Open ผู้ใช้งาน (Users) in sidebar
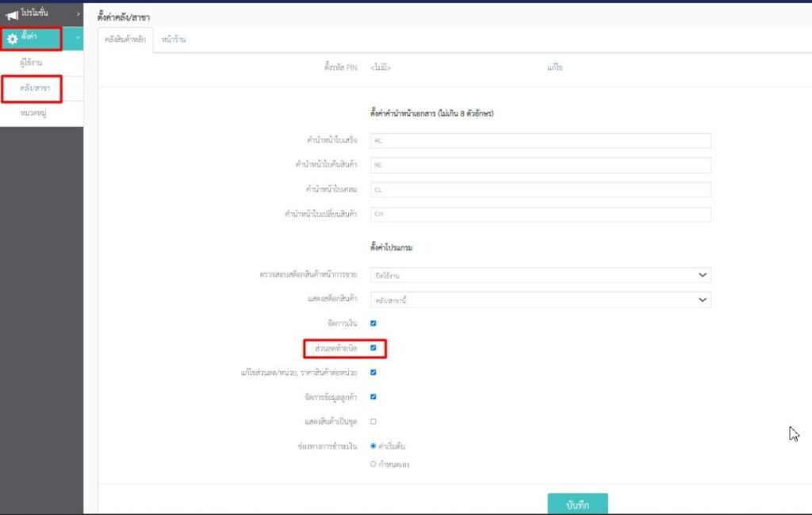Screen dimensions: 812x515 pos(32,63)
